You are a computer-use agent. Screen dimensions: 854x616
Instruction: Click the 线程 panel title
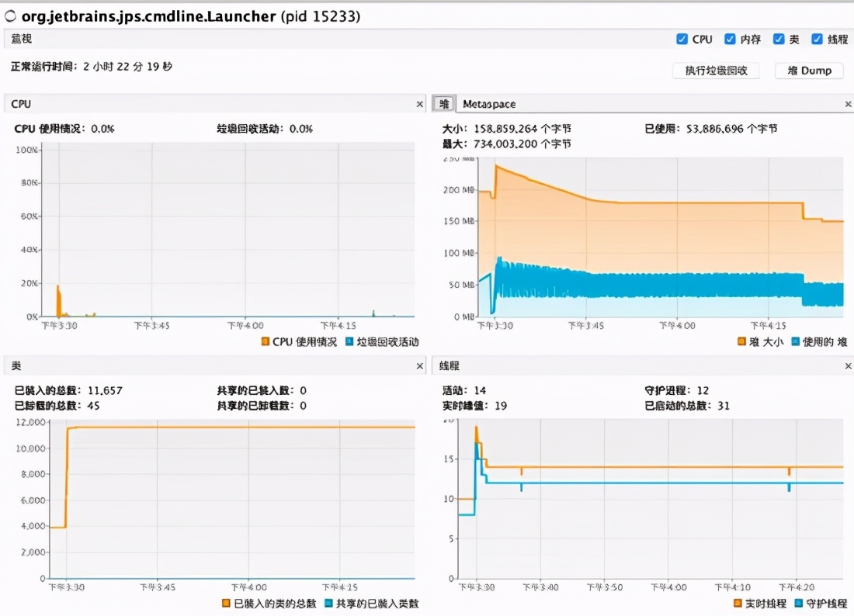(450, 365)
